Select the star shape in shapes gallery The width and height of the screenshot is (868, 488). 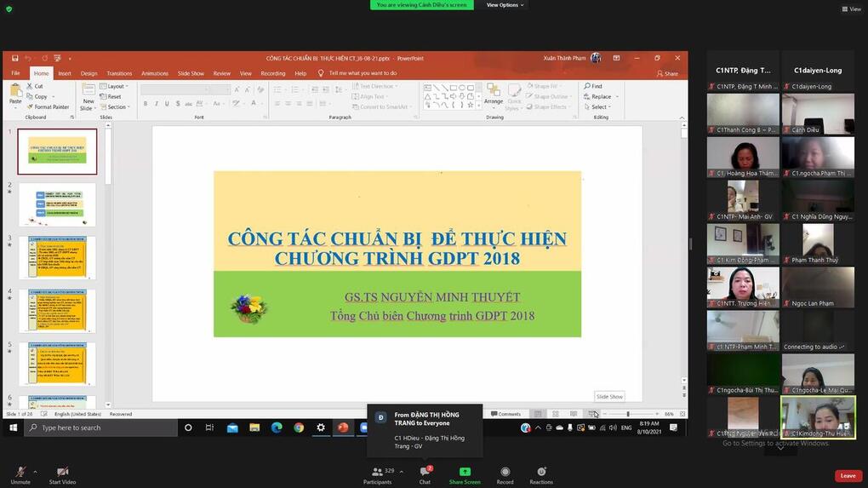pyautogui.click(x=471, y=105)
